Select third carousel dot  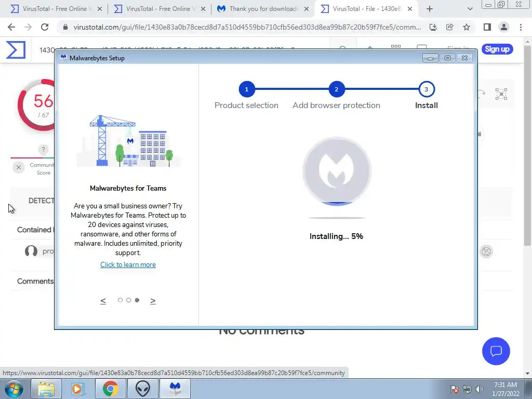coord(137,300)
